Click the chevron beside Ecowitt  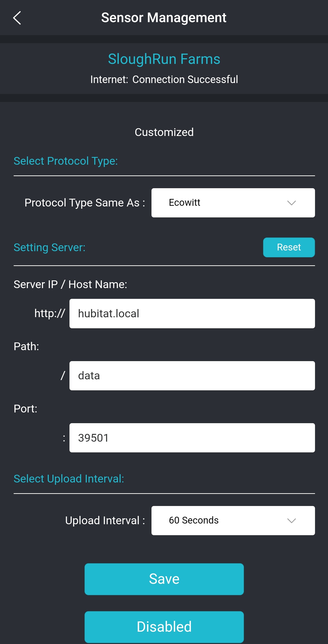[x=291, y=203]
